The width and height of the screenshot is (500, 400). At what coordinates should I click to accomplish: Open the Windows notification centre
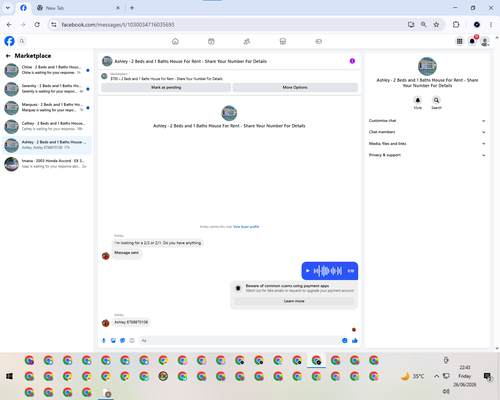(487, 376)
